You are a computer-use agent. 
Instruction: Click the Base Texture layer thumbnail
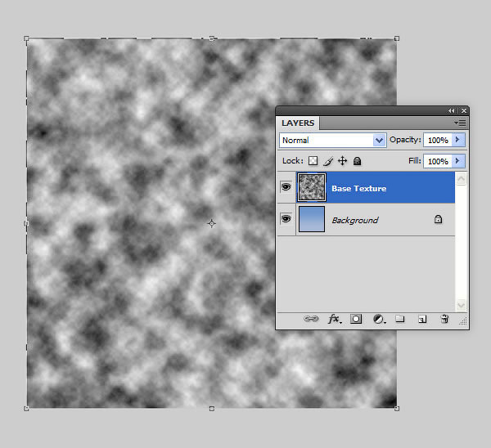(312, 187)
